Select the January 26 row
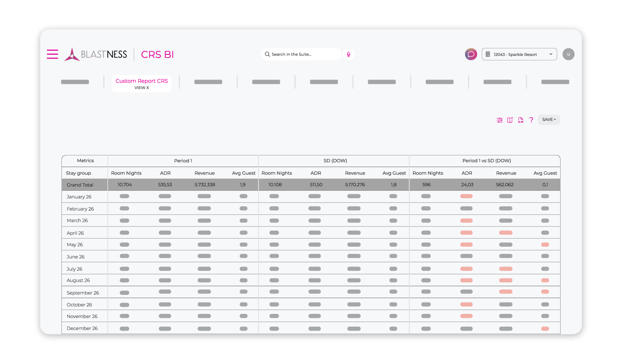 click(311, 197)
